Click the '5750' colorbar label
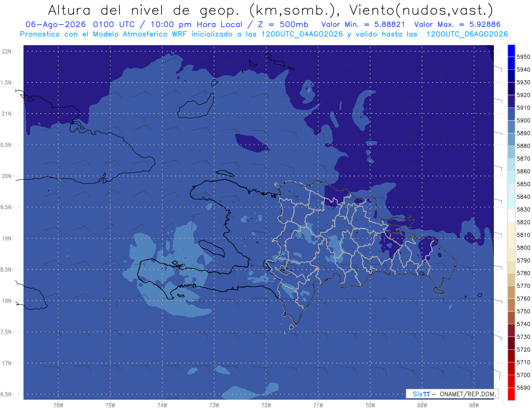 click(x=523, y=311)
